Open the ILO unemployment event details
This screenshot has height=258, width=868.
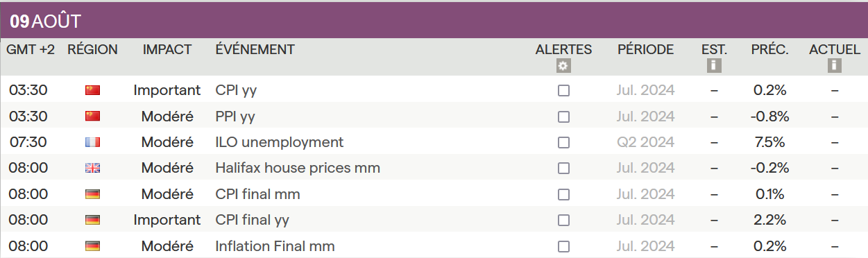pyautogui.click(x=280, y=142)
